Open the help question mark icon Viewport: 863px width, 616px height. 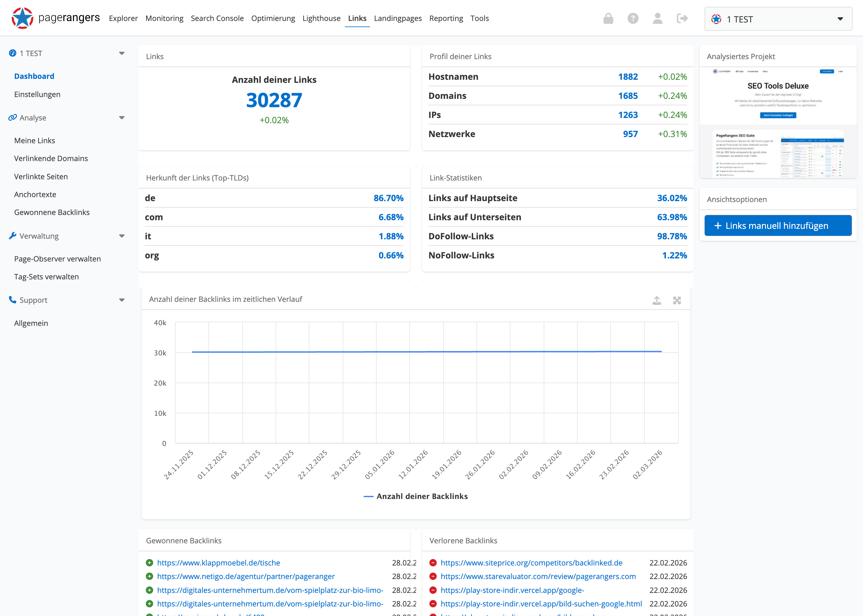(x=633, y=18)
